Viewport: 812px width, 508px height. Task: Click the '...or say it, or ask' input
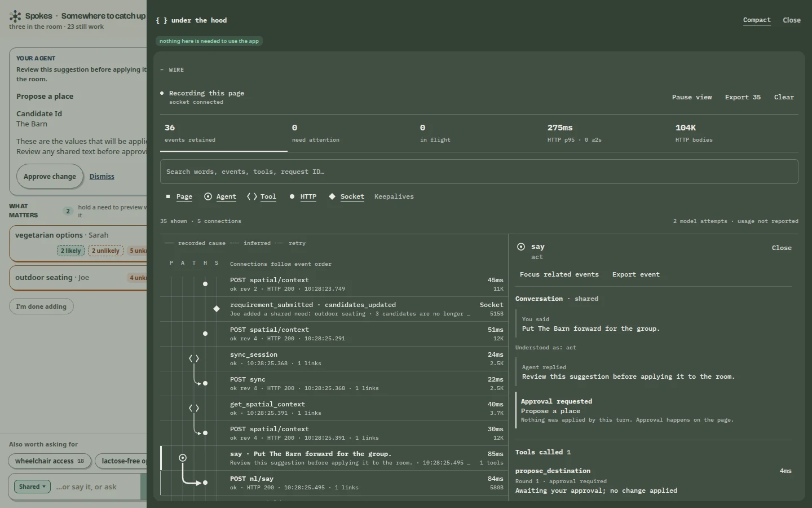click(96, 487)
